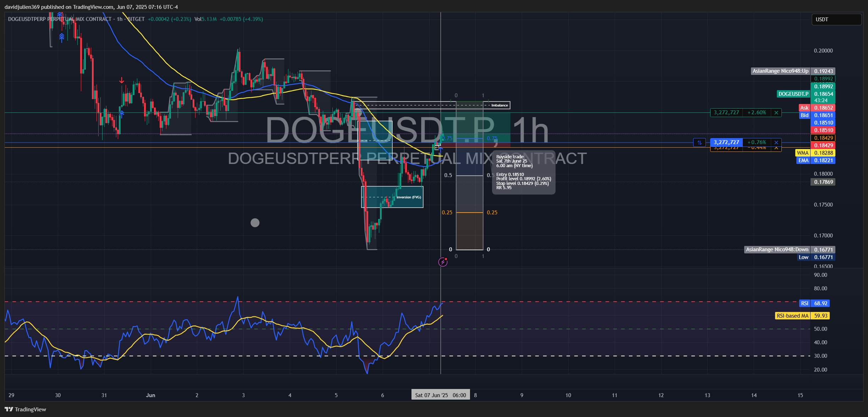Click the reverse position arrows icon
This screenshot has width=868, height=417.
coord(700,143)
